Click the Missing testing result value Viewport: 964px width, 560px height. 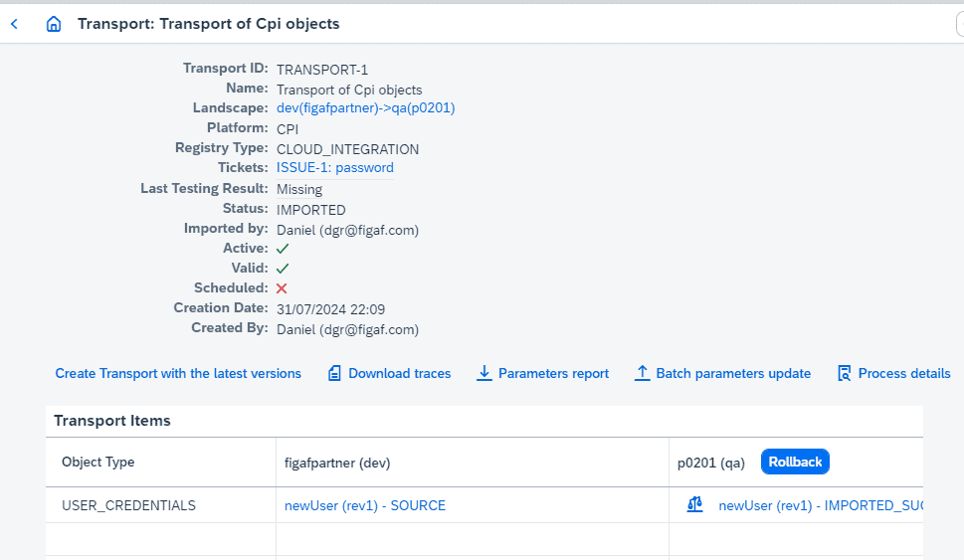click(299, 189)
